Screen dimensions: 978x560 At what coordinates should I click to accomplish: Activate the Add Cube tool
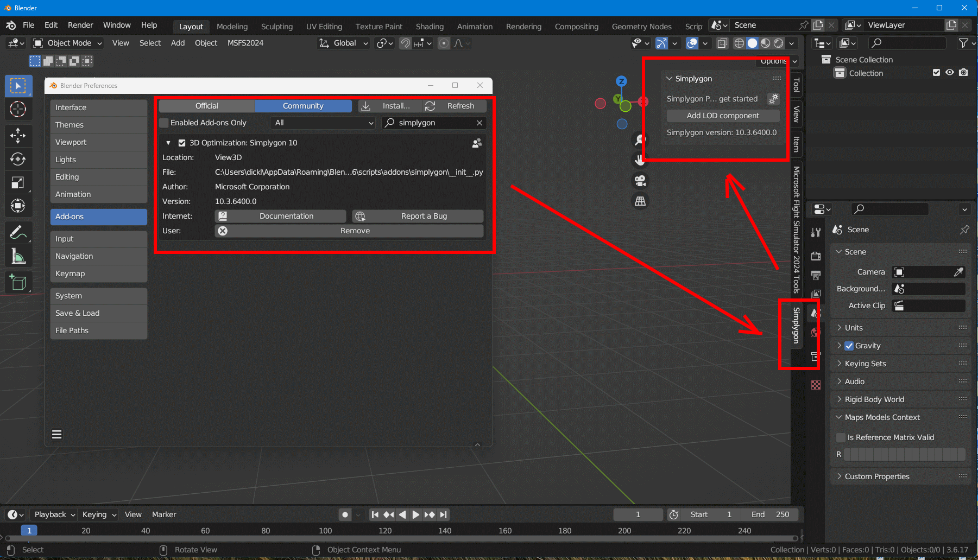[x=18, y=282]
